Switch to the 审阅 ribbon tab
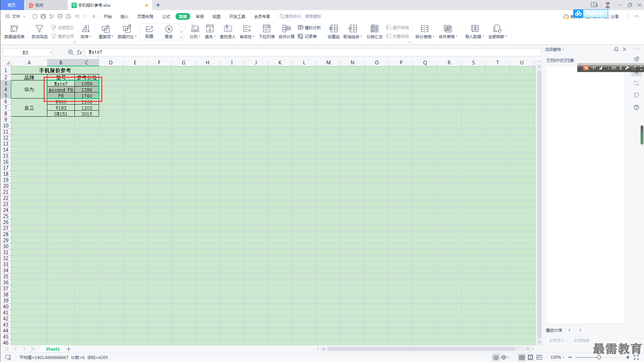Viewport: 644px width, 362px height. [200, 16]
